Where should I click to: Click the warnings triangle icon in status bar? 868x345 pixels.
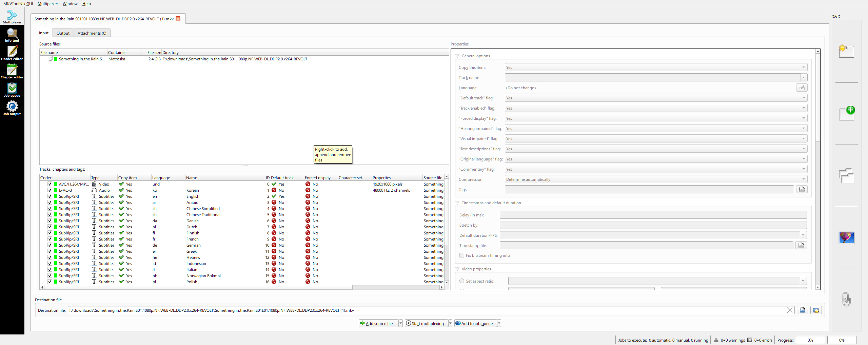pyautogui.click(x=716, y=340)
